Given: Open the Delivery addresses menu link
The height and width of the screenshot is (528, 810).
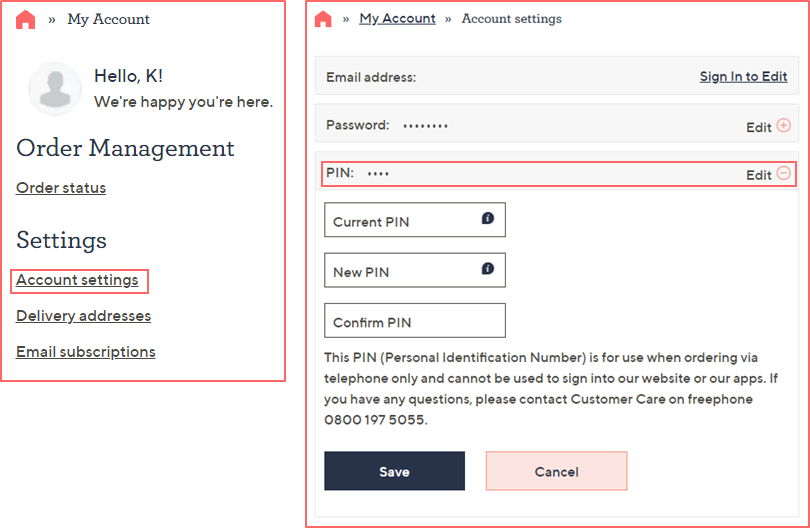Looking at the screenshot, I should pos(83,316).
